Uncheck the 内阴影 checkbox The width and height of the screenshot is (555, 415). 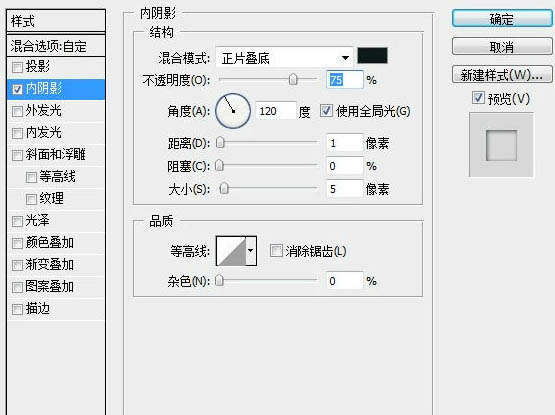(x=17, y=89)
